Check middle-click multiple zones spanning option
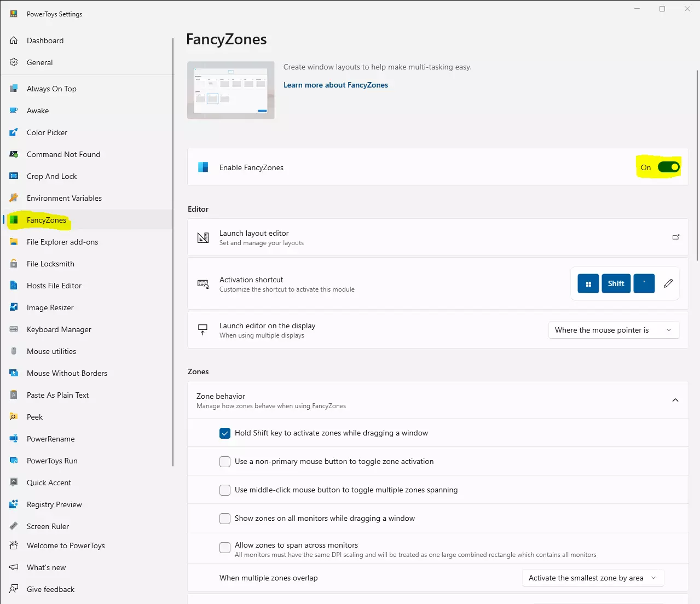The height and width of the screenshot is (604, 700). click(225, 490)
